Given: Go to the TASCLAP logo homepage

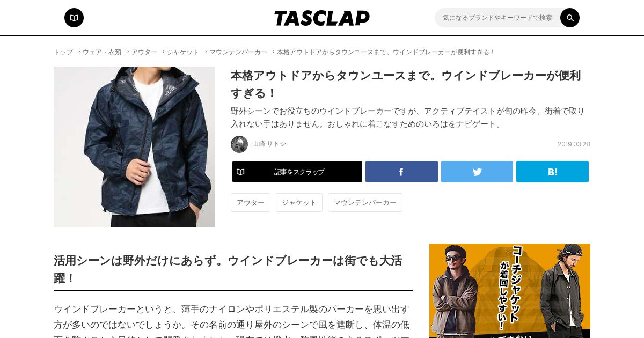Looking at the screenshot, I should point(322,18).
